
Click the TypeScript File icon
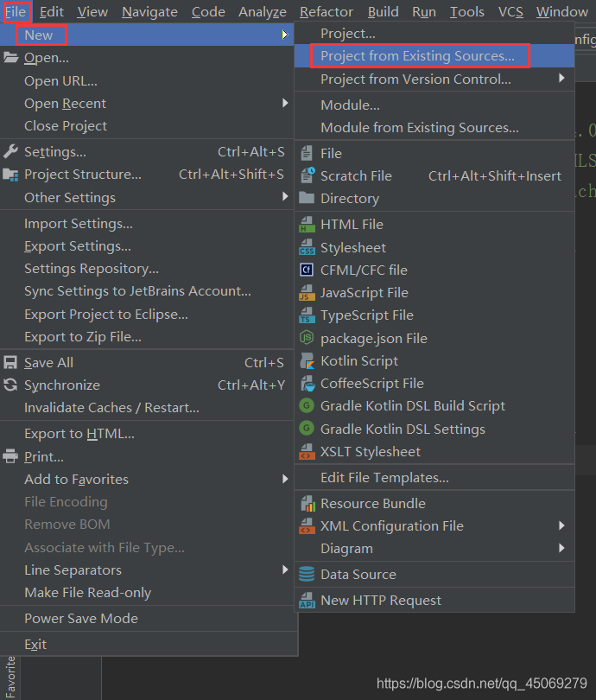(x=307, y=315)
